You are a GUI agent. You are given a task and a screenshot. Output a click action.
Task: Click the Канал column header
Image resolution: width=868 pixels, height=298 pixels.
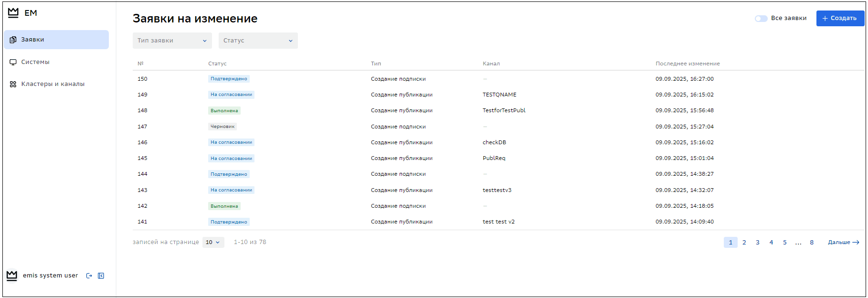491,64
